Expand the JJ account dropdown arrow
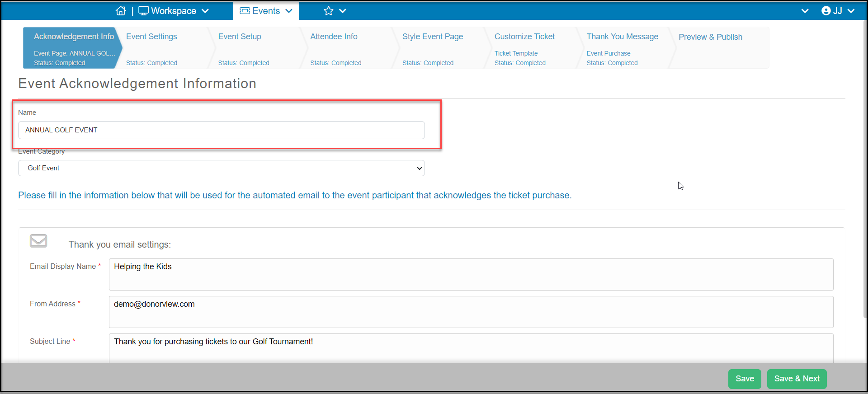This screenshot has width=868, height=394. pos(851,11)
